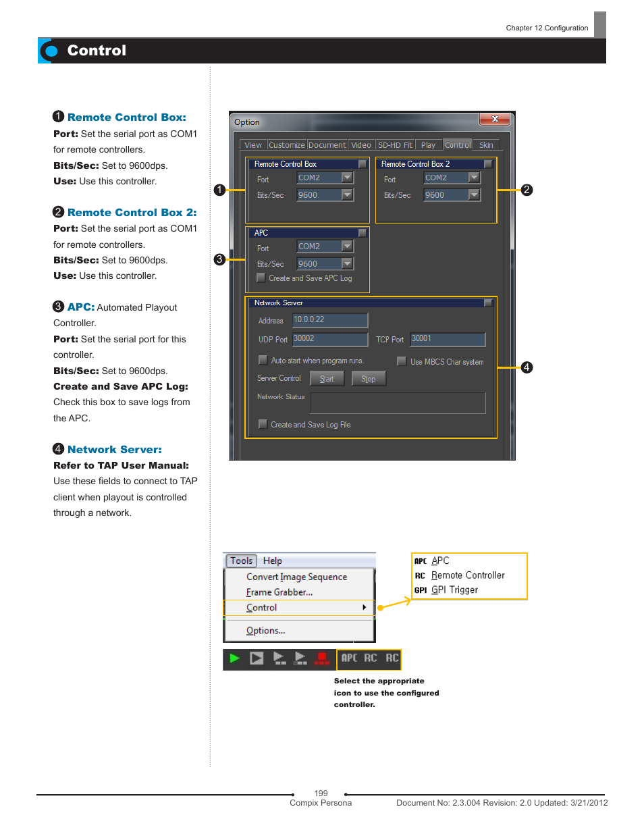Open Remote Control Box Bits/Sec dropdown

point(347,194)
